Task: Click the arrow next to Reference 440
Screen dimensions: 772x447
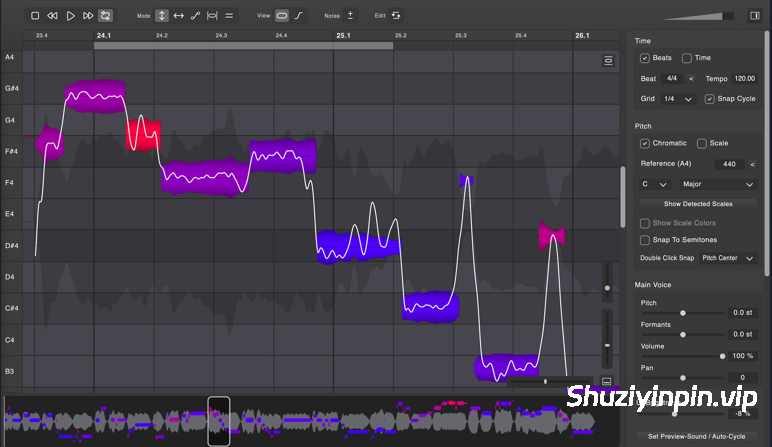Action: tap(752, 164)
